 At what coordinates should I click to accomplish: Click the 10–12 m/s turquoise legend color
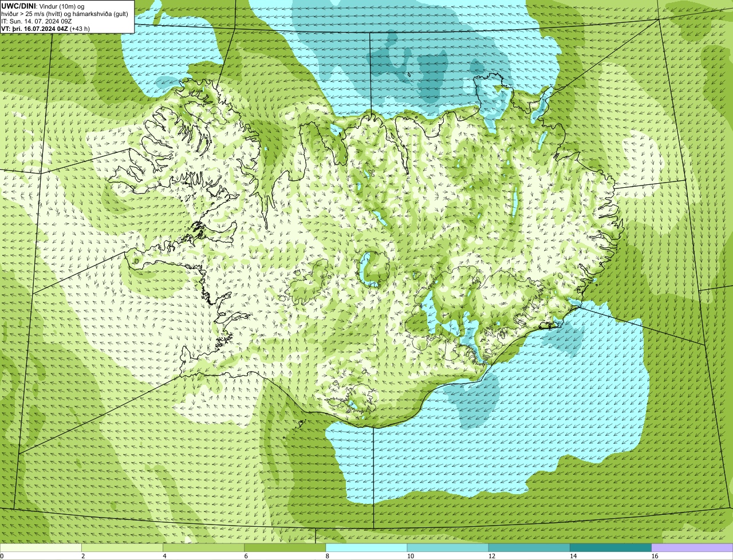(x=448, y=548)
